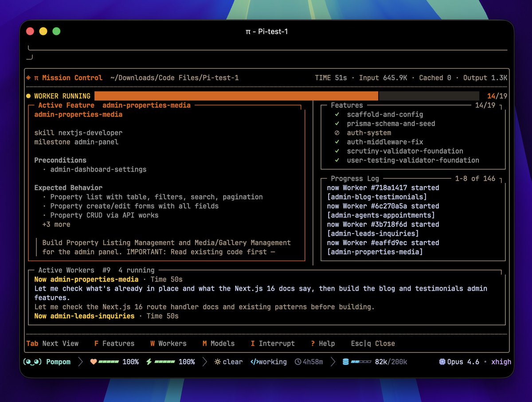Click the admin-dashboard-settings precondition
This screenshot has width=532, height=402.
point(98,169)
